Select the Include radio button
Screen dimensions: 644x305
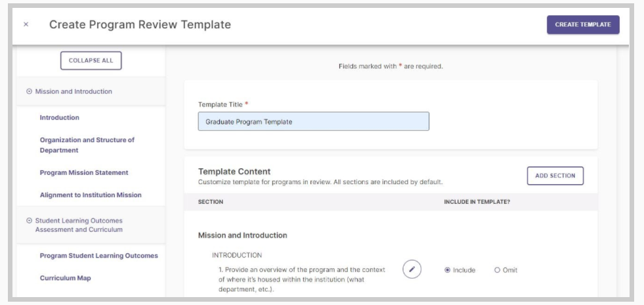[x=447, y=270]
